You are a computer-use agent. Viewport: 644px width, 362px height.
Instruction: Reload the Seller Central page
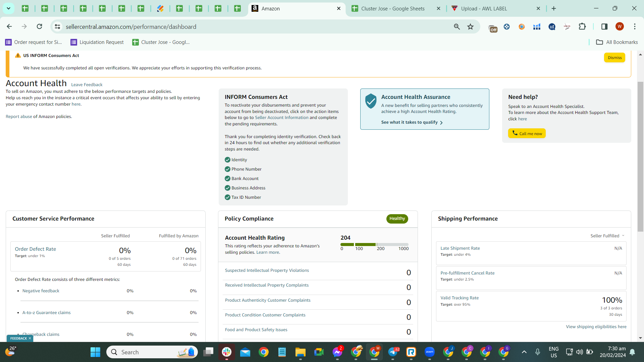tap(39, 26)
